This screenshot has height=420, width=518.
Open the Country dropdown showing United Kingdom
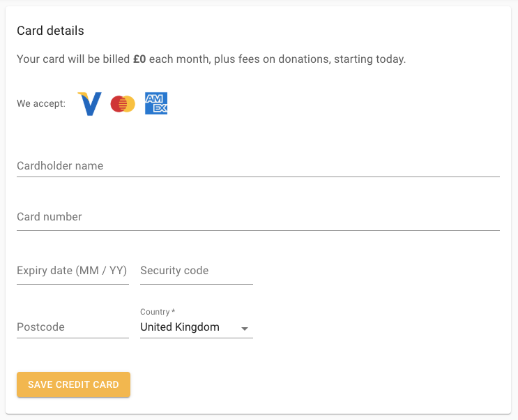coord(188,327)
